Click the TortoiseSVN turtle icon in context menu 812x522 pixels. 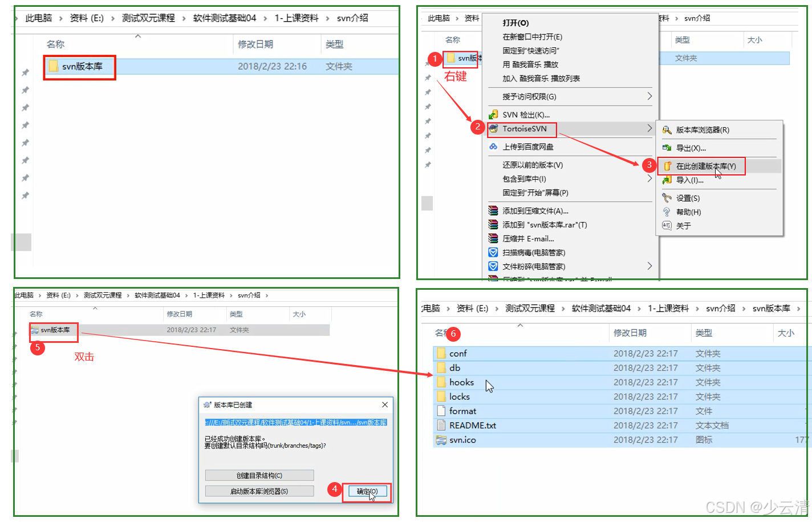(x=493, y=128)
